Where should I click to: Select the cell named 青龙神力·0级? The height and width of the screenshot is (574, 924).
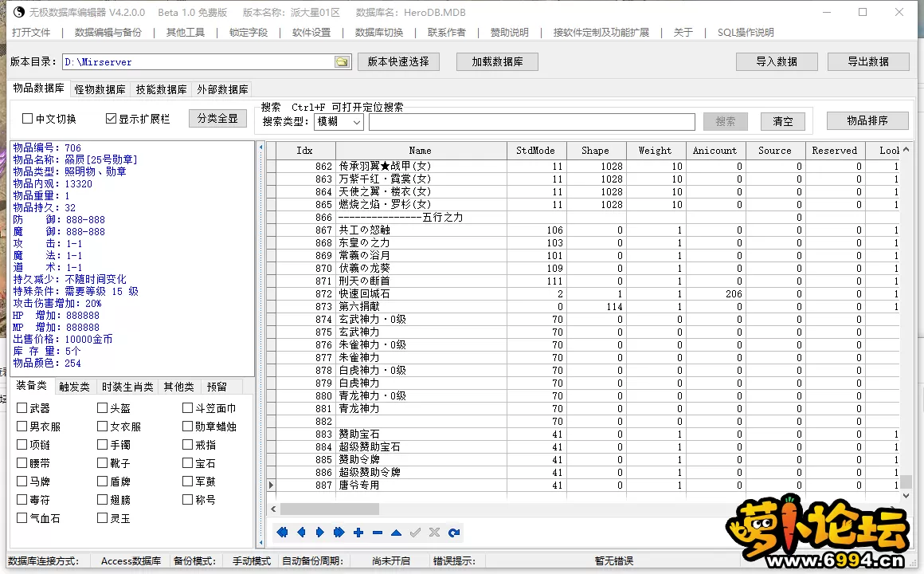[x=421, y=396]
